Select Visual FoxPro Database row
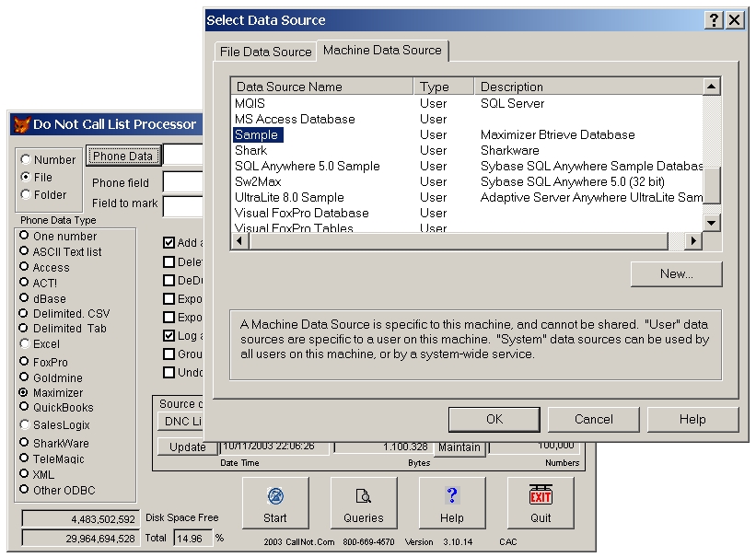 tap(467, 214)
